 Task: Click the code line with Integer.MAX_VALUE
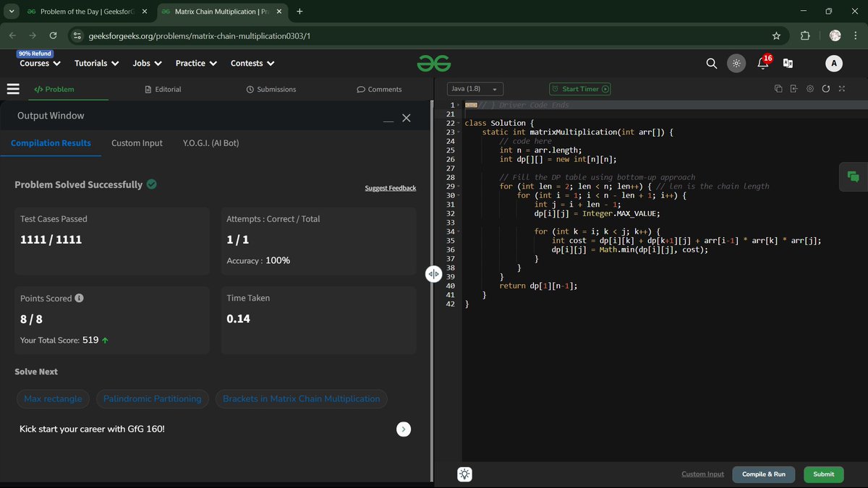point(597,213)
